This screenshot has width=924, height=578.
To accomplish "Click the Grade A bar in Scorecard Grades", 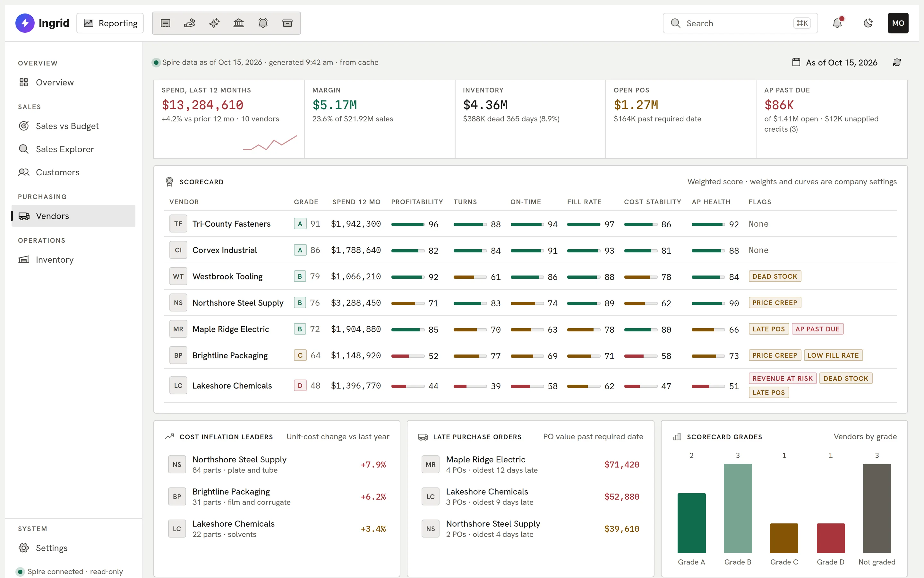I will tap(691, 523).
